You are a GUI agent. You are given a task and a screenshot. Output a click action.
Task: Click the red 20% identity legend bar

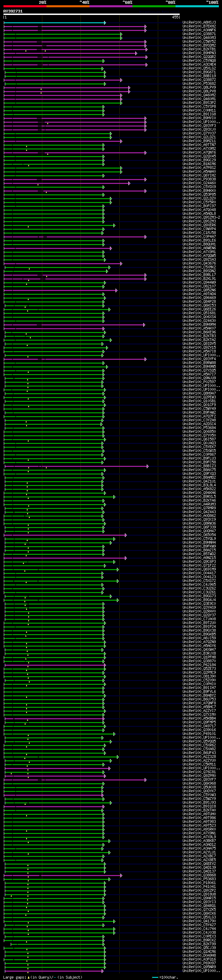pyautogui.click(x=25, y=7)
